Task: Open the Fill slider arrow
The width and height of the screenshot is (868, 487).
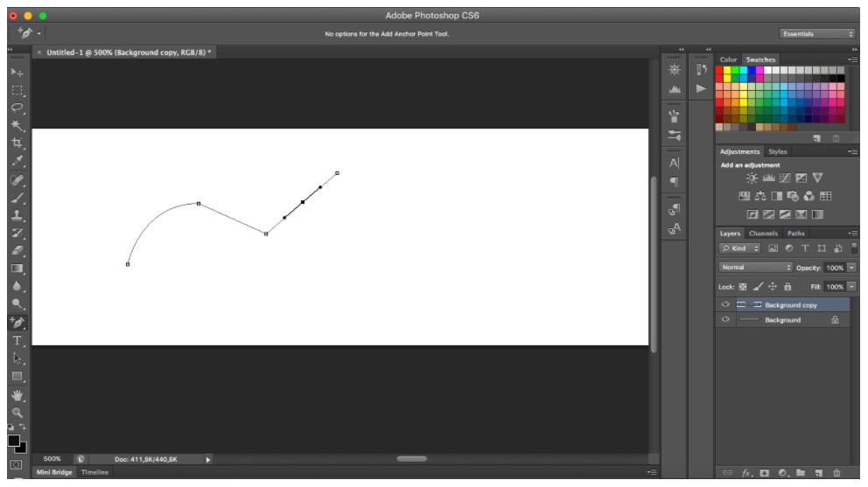Action: (x=852, y=287)
